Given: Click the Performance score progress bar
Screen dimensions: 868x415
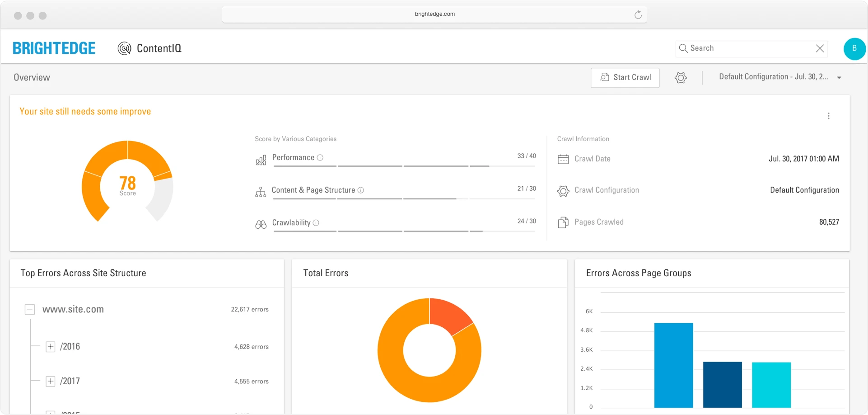Looking at the screenshot, I should pyautogui.click(x=404, y=166).
